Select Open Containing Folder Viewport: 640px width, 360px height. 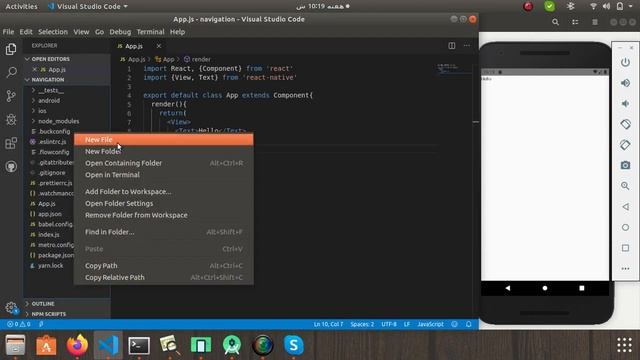pyautogui.click(x=163, y=163)
